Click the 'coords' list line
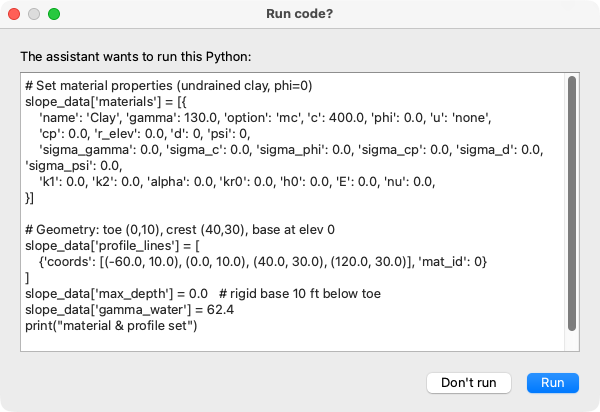600x412 pixels. point(263,262)
